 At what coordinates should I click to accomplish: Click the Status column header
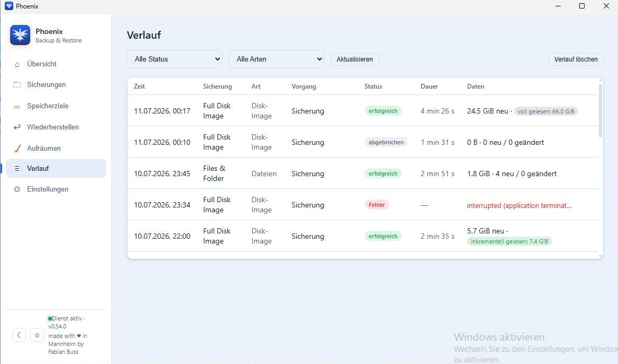tap(373, 86)
